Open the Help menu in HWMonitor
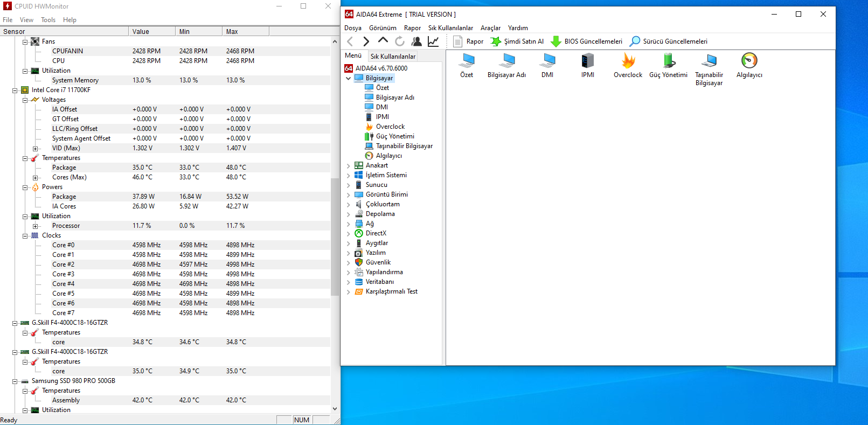The image size is (868, 425). [70, 20]
